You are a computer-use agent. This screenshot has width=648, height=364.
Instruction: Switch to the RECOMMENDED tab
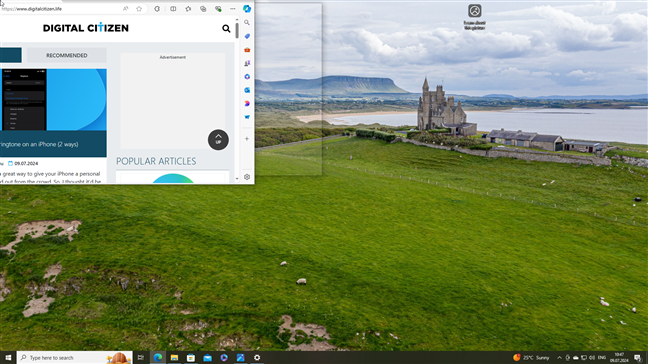tap(67, 55)
